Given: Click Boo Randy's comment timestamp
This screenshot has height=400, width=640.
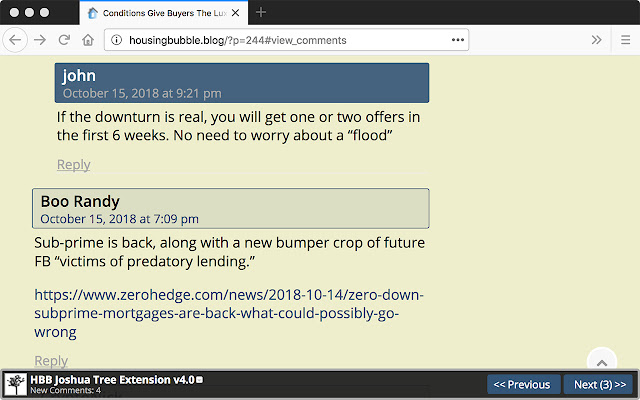Looking at the screenshot, I should [119, 218].
